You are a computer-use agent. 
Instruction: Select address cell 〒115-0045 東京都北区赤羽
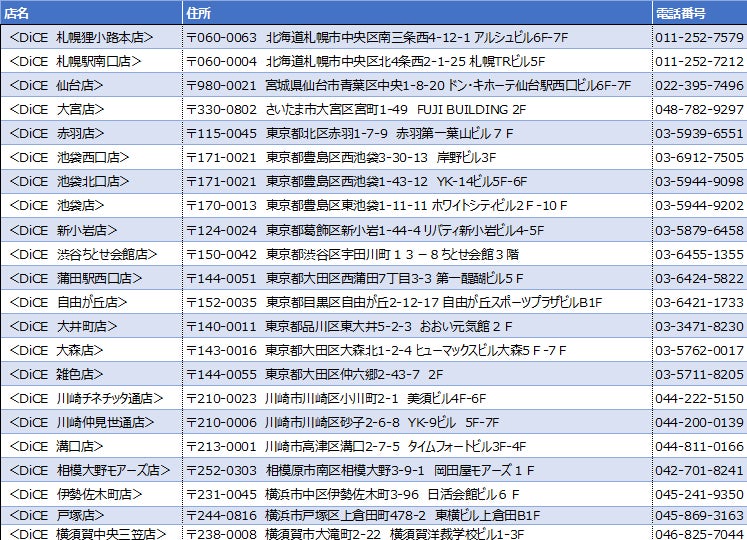(417, 133)
